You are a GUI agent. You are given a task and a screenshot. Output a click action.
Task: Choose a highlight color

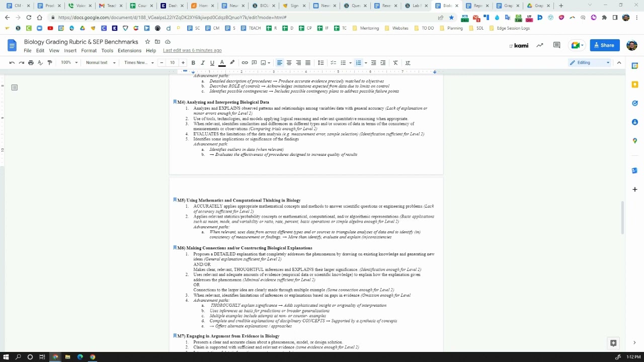(x=232, y=63)
